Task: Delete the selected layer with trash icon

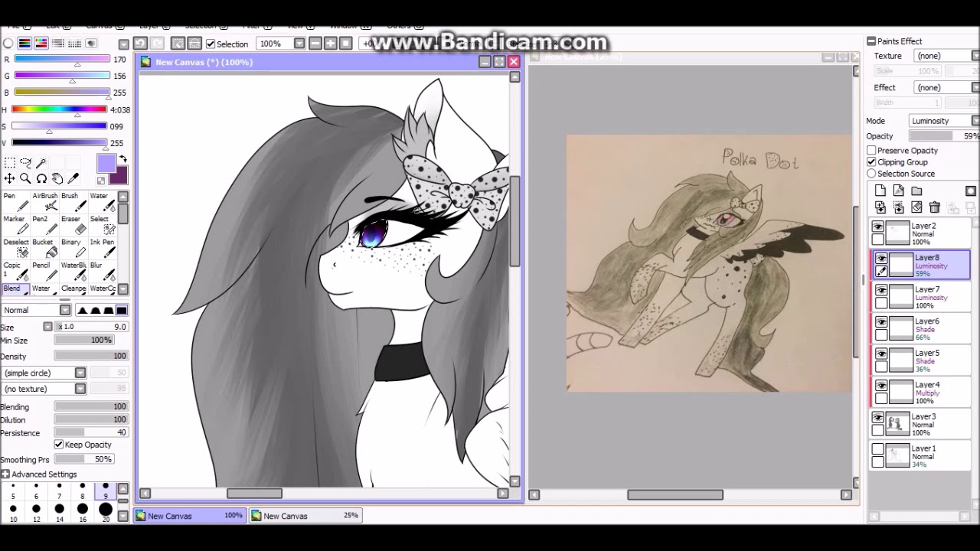Action: coord(934,207)
